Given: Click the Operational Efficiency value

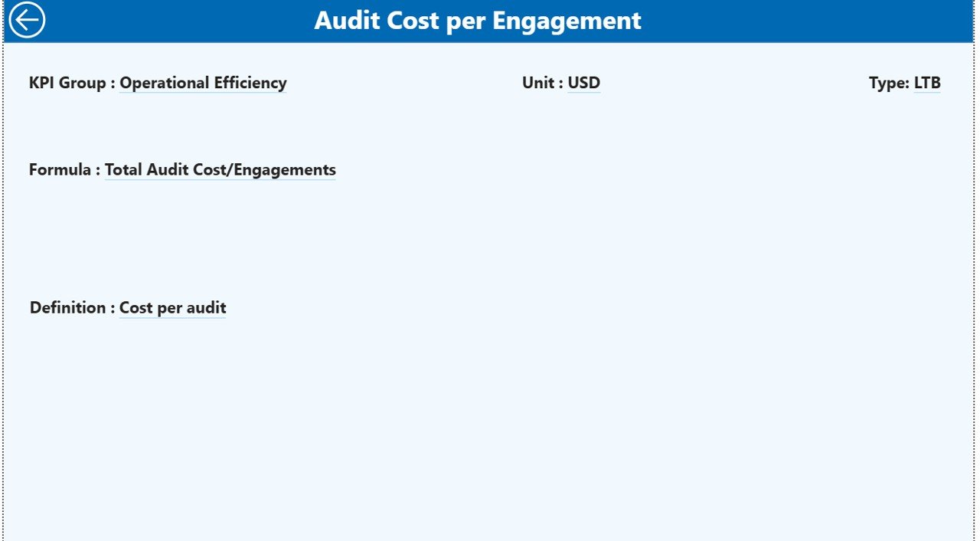Looking at the screenshot, I should (203, 83).
